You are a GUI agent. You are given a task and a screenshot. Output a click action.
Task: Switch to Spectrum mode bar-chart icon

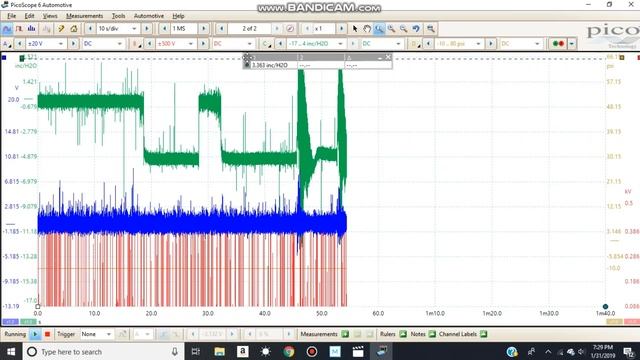(x=31, y=29)
